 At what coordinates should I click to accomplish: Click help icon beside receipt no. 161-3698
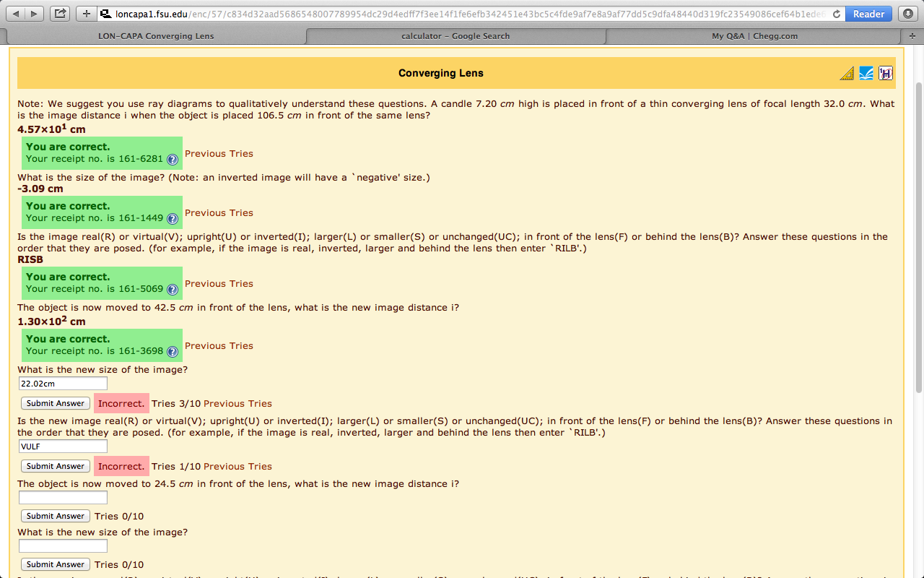173,352
